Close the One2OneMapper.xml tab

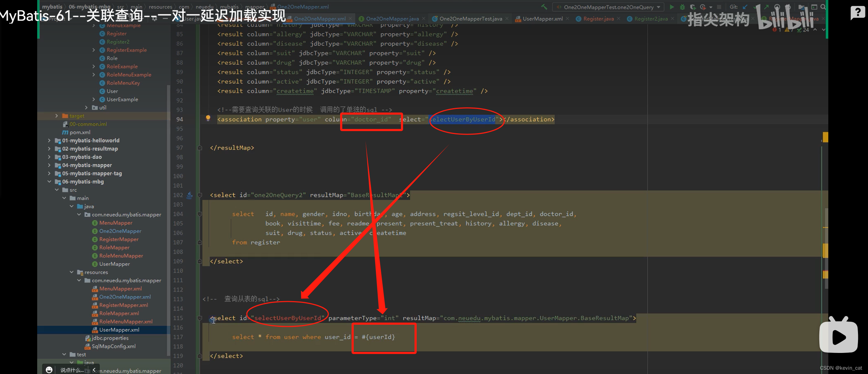350,19
